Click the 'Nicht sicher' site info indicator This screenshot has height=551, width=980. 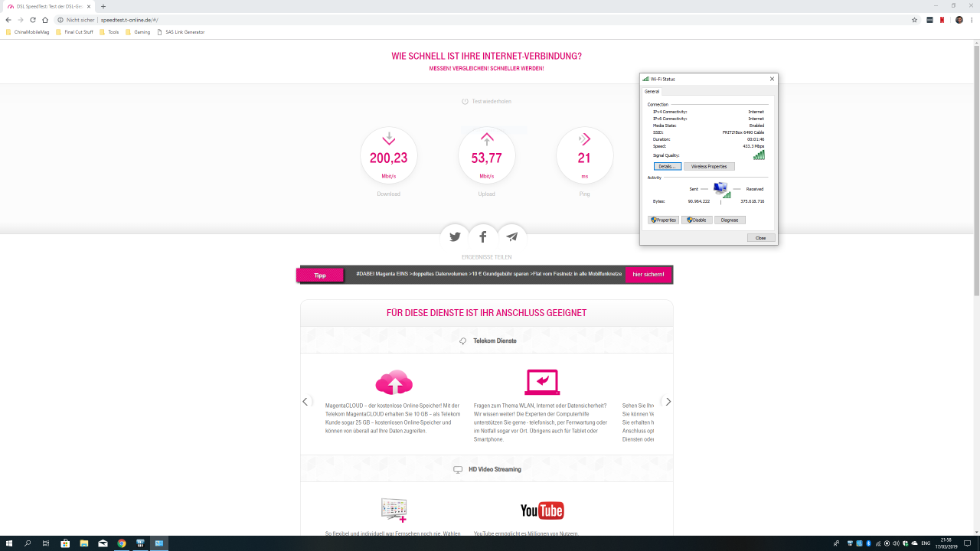pyautogui.click(x=77, y=20)
